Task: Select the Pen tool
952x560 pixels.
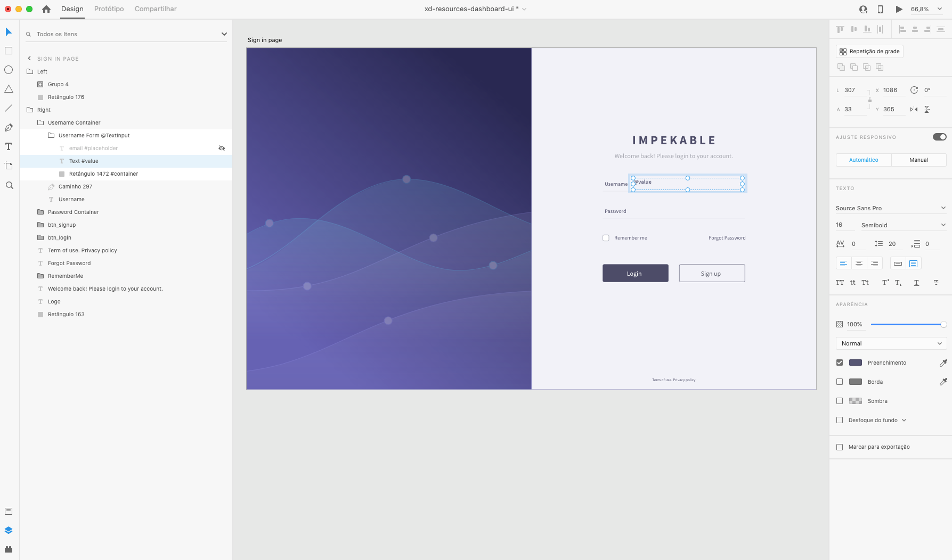Action: coord(9,127)
